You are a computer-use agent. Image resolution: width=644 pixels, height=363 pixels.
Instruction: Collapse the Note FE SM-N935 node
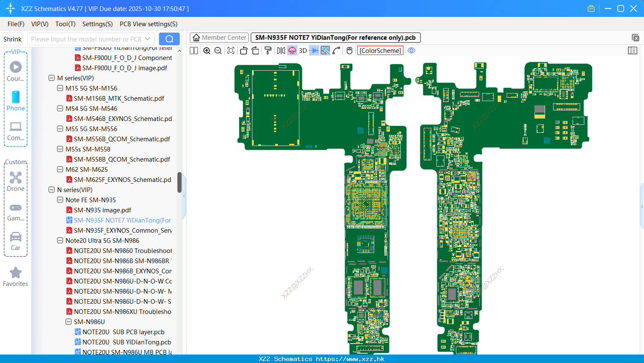click(60, 200)
